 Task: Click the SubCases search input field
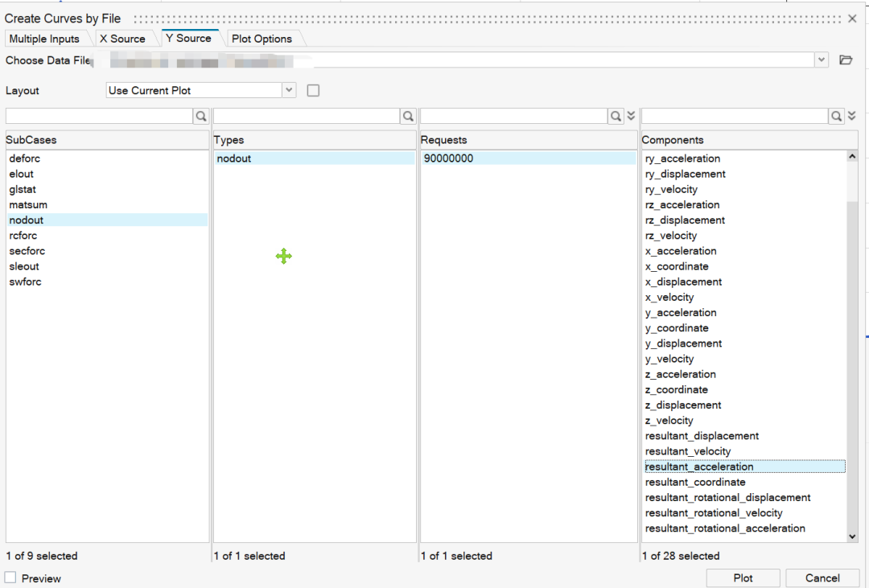click(99, 116)
